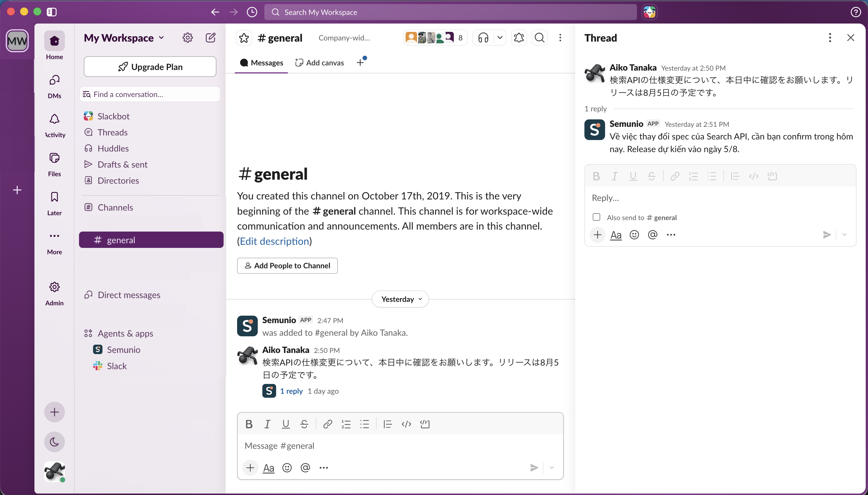Click the workspace settings gear icon

188,38
